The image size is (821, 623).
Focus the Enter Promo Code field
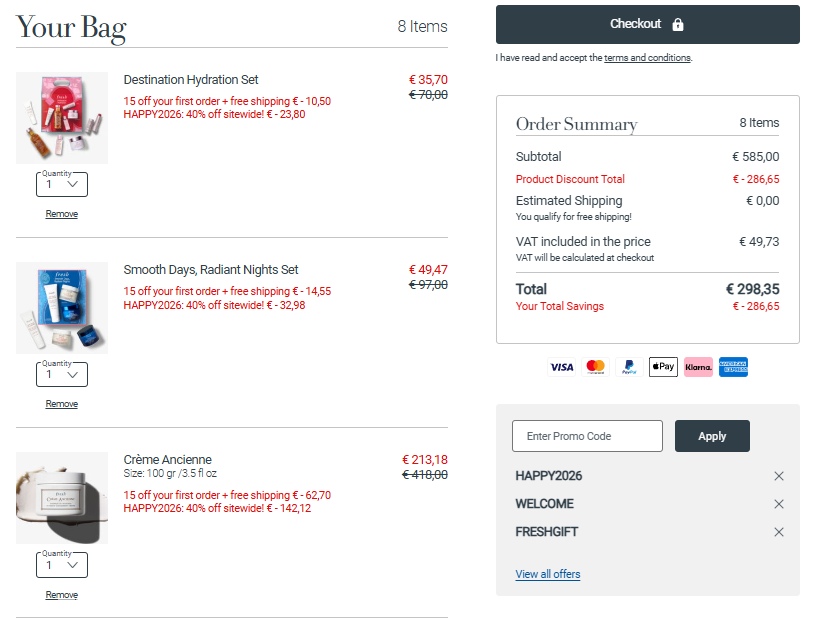(x=587, y=436)
